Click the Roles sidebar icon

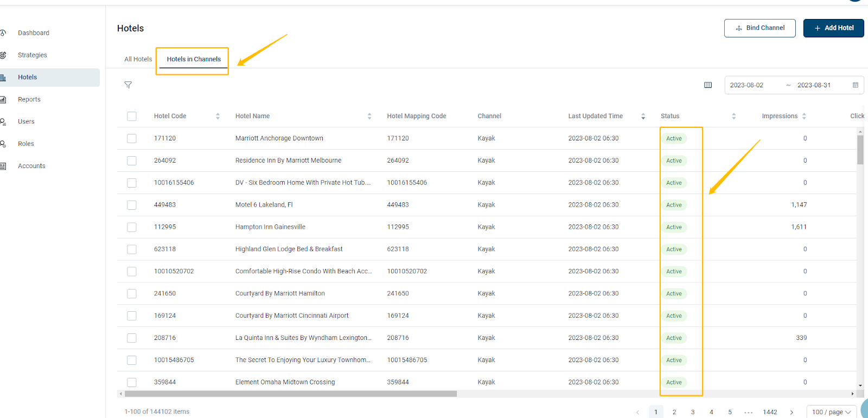click(3, 144)
